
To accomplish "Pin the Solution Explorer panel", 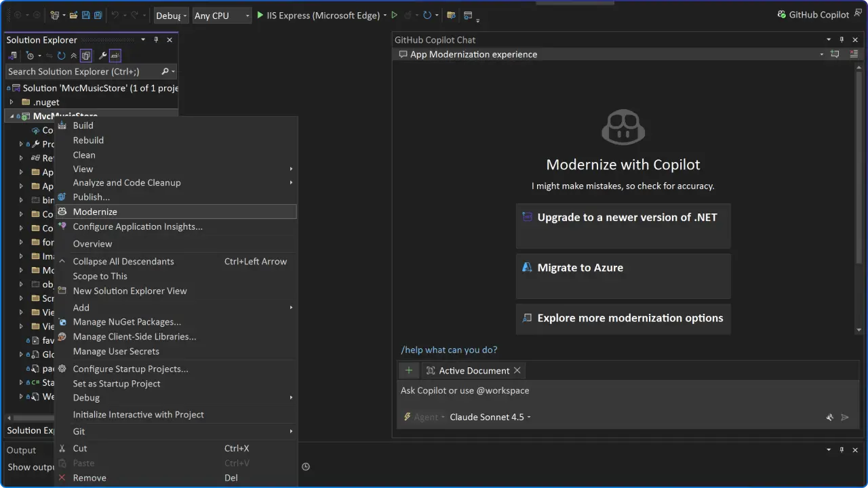I will [x=156, y=40].
